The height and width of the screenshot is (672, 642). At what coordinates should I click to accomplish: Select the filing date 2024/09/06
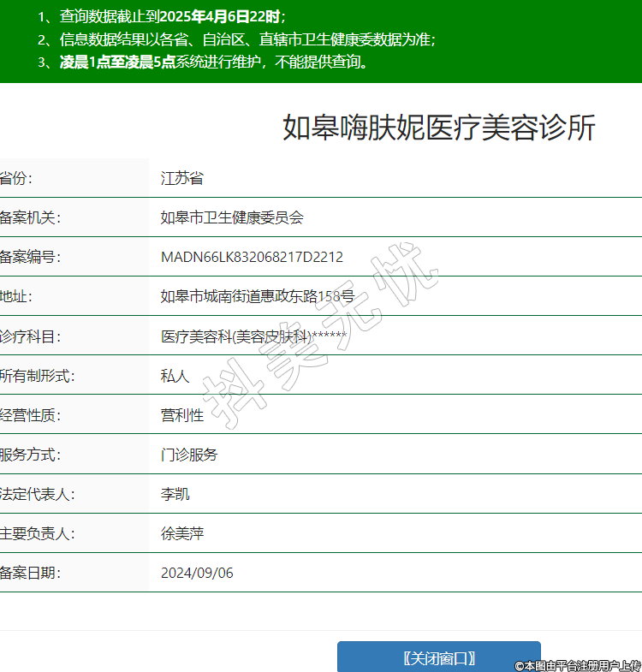(x=197, y=573)
